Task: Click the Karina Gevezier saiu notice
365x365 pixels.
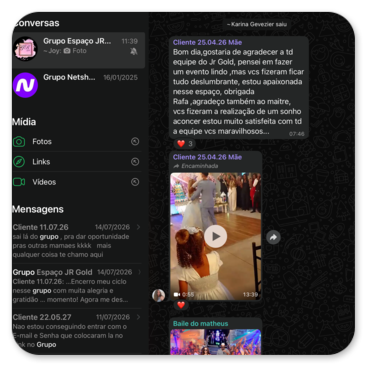Action: [257, 24]
